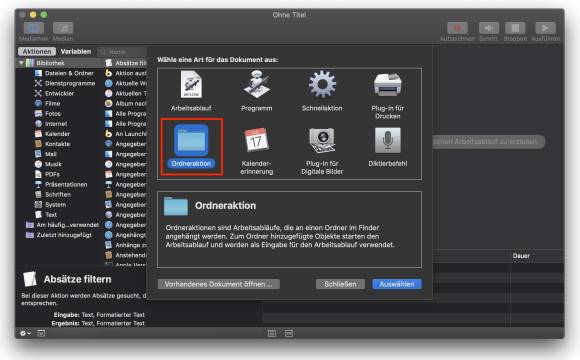Click the Auswählen button
The image size is (580, 360).
[397, 284]
